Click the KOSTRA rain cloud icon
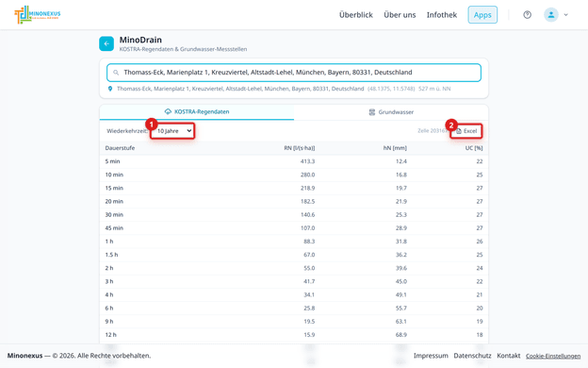This screenshot has height=368, width=588. 168,111
